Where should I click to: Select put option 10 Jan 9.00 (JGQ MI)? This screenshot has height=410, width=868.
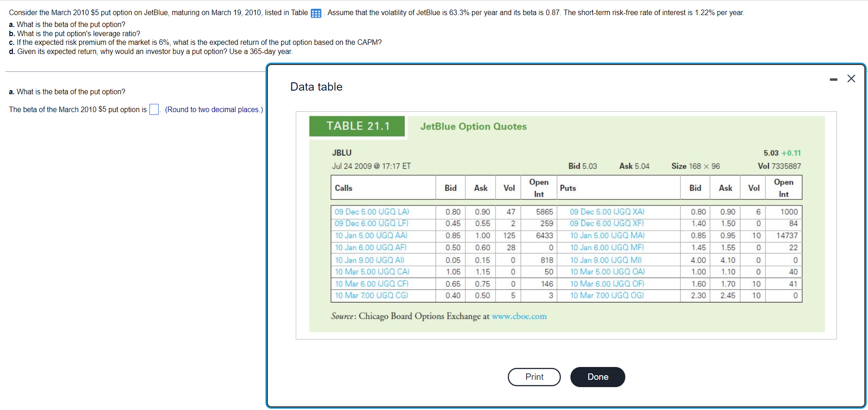click(606, 260)
